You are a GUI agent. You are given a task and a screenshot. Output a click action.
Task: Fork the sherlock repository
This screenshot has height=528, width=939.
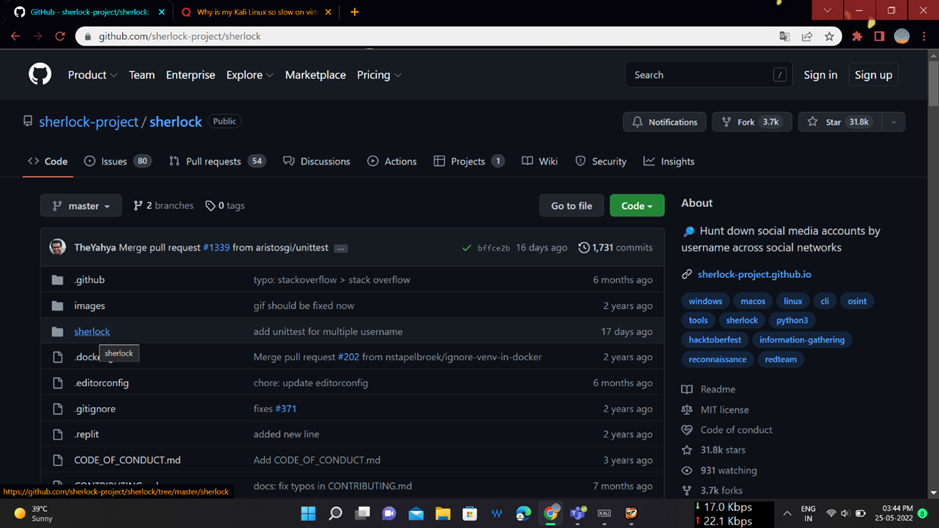pos(752,122)
